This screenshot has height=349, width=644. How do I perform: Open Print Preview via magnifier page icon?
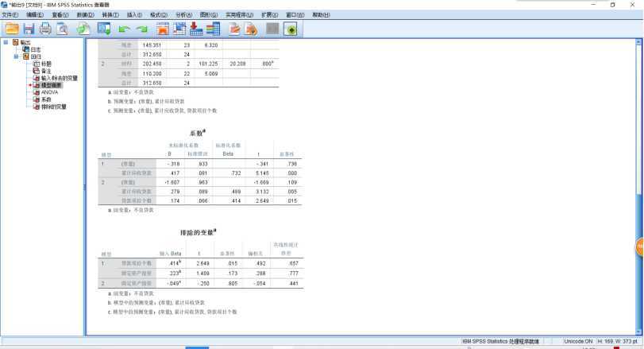pyautogui.click(x=62, y=29)
